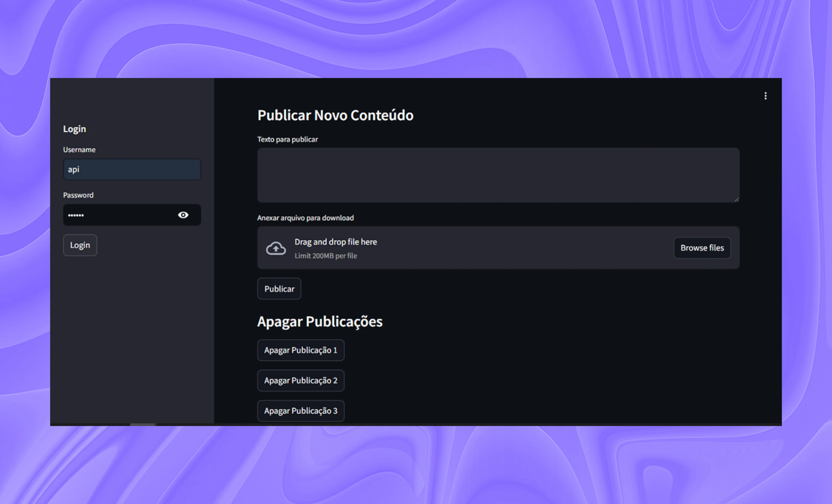Focus the Username input field
The image size is (832, 504).
tap(132, 170)
